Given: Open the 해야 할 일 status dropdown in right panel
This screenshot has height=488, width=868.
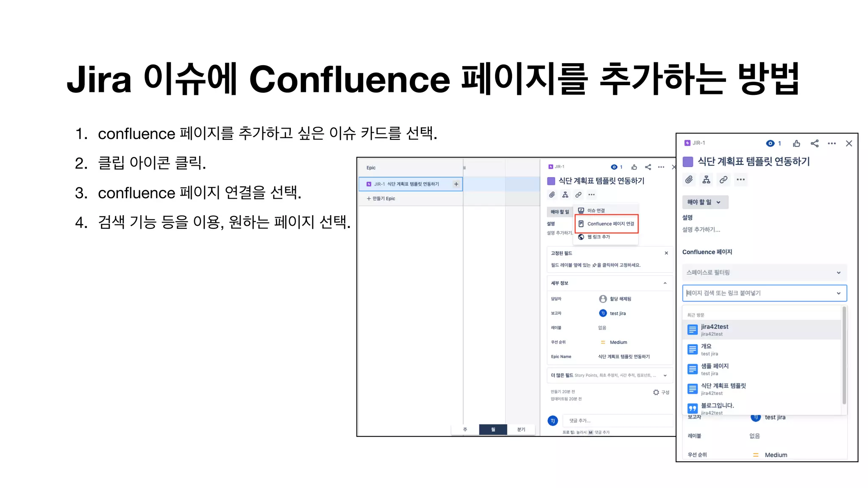Looking at the screenshot, I should 705,202.
